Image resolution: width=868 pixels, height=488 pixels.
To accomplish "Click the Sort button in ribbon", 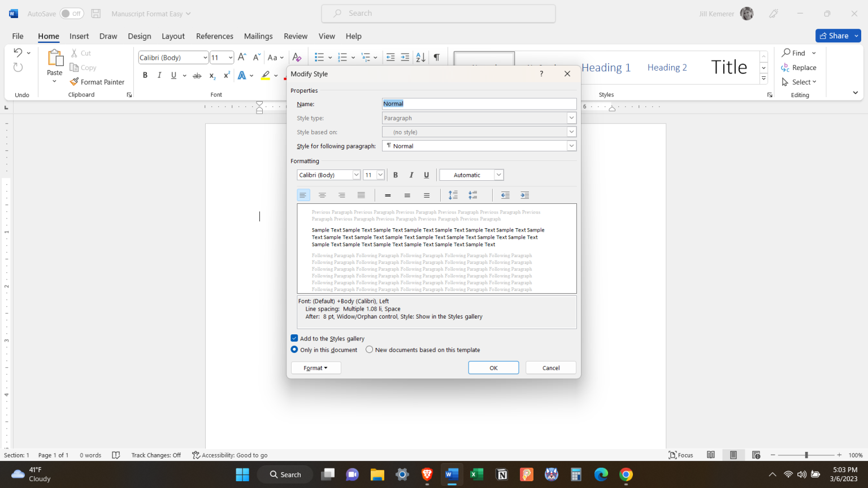I will point(420,57).
